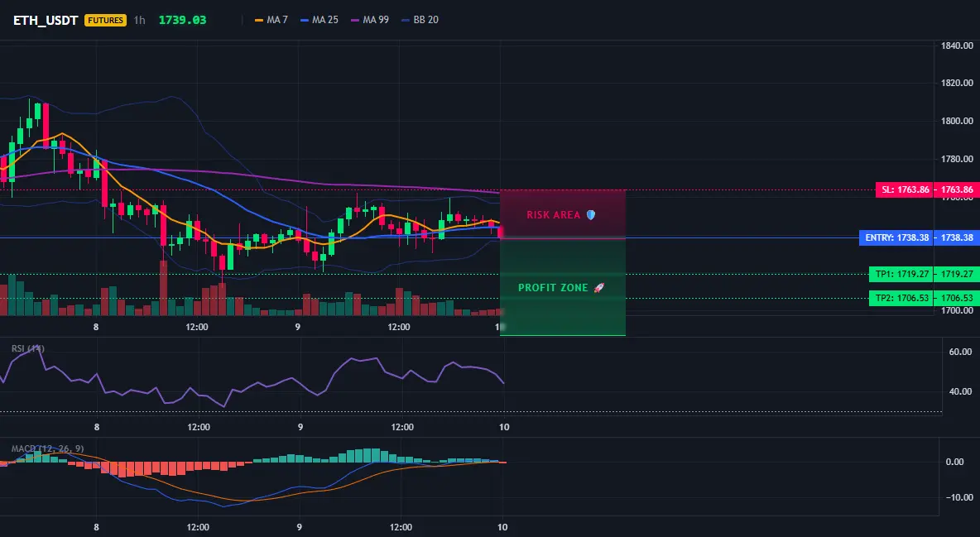Click the 1840.00 price axis label

tap(957, 46)
